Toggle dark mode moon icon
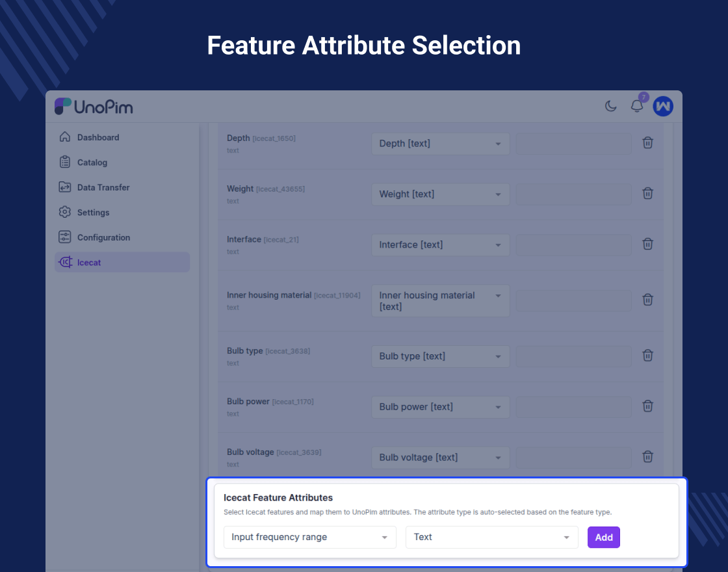 click(611, 106)
